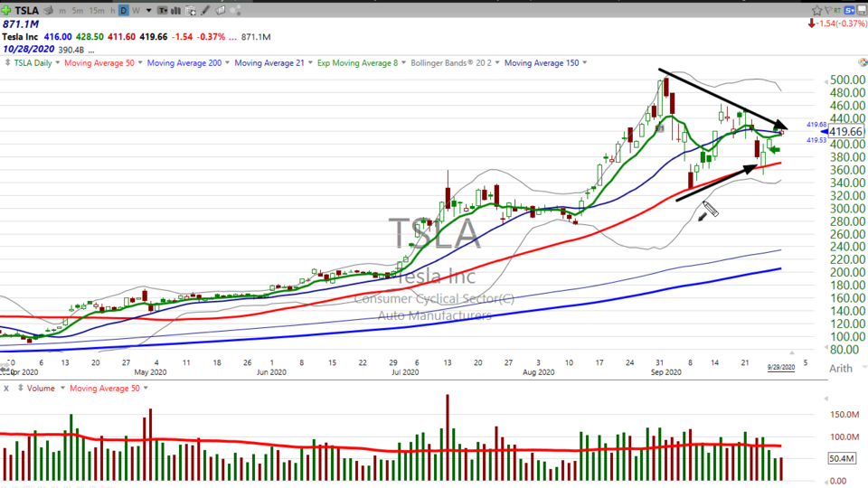
Task: Open the chart template 'T' menu
Action: 163,10
